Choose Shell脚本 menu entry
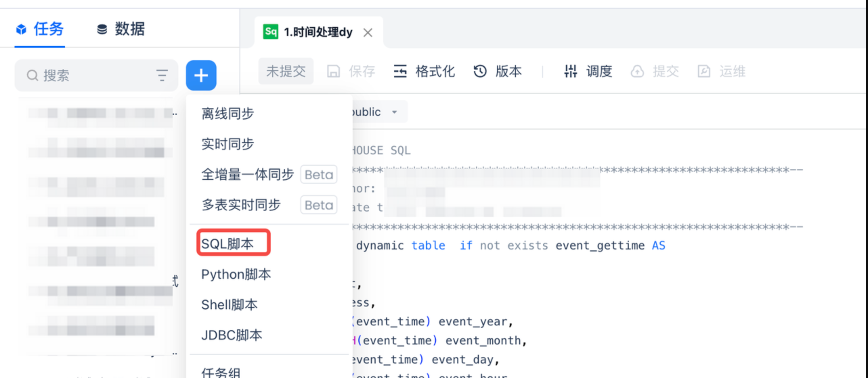The image size is (868, 378). (x=229, y=305)
